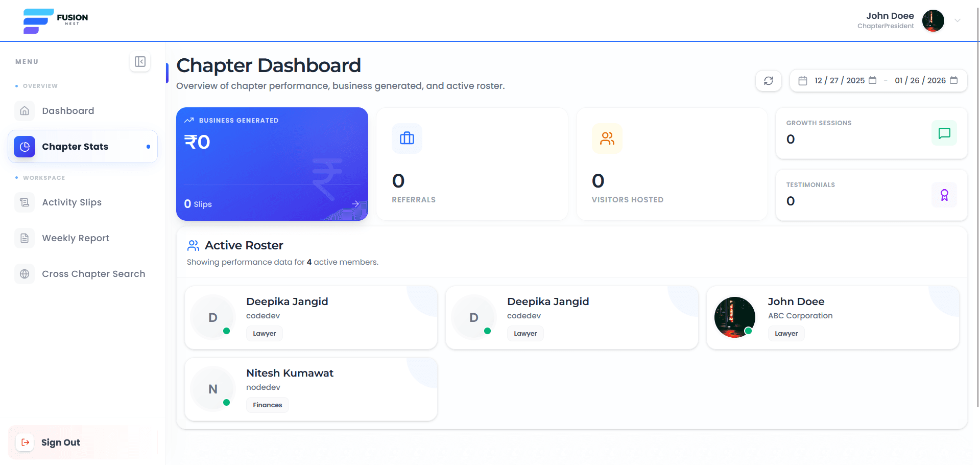This screenshot has height=465, width=980.
Task: Click Deepika Jangid's online status dot
Action: click(227, 331)
